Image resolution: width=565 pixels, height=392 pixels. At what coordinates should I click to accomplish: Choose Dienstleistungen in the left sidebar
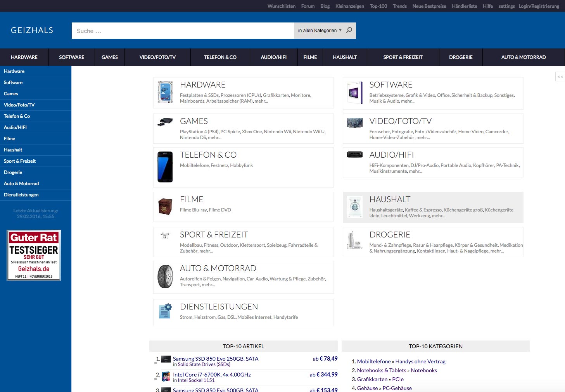pyautogui.click(x=21, y=195)
